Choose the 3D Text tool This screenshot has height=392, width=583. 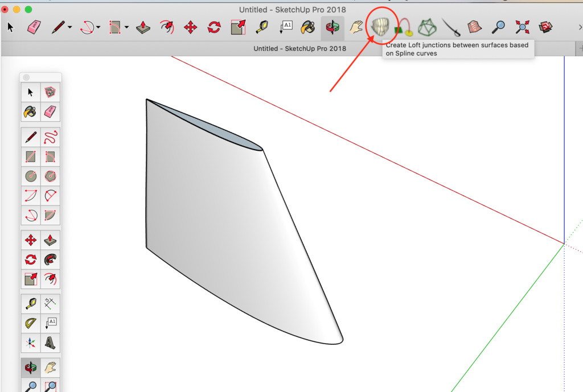50,344
